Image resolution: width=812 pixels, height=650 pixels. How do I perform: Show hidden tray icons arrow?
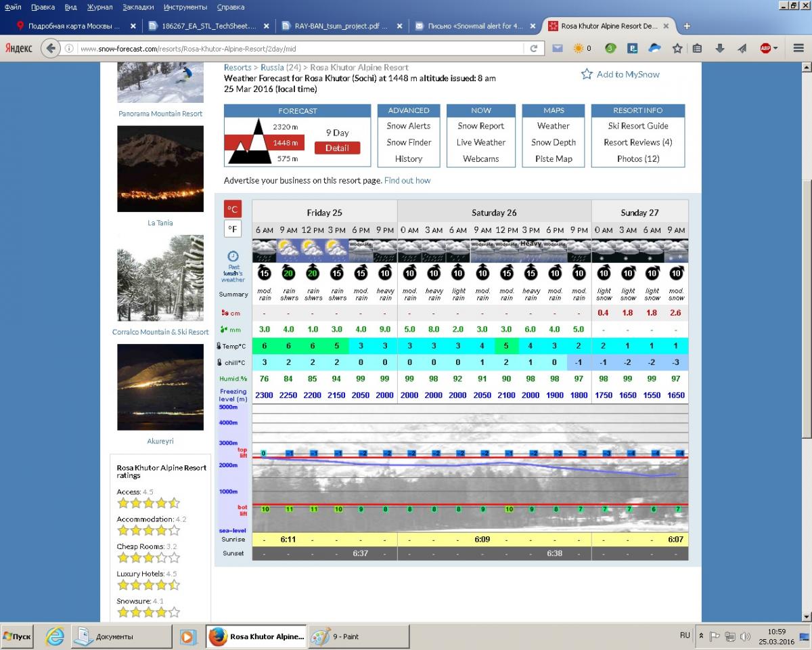[x=702, y=636]
